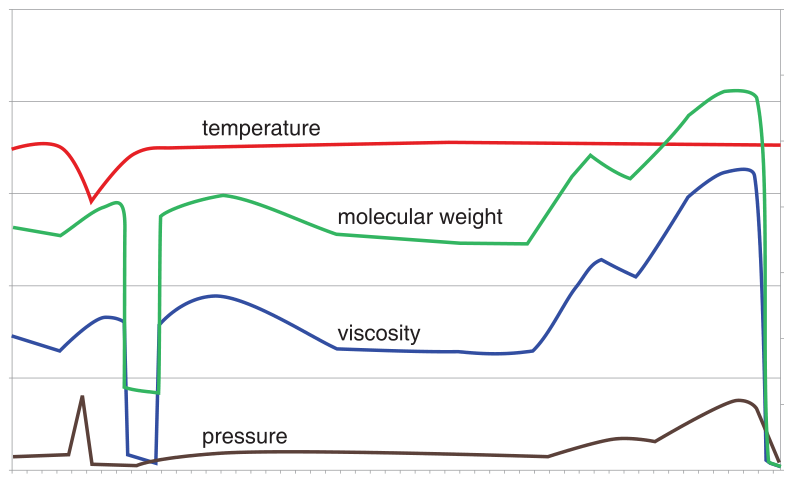Click the blue curve's rounded hump above "viscosity"

(213, 296)
